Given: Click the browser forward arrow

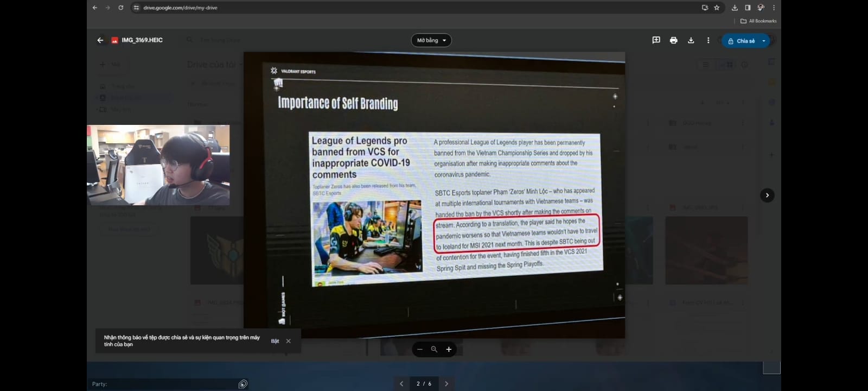Looking at the screenshot, I should [x=107, y=8].
